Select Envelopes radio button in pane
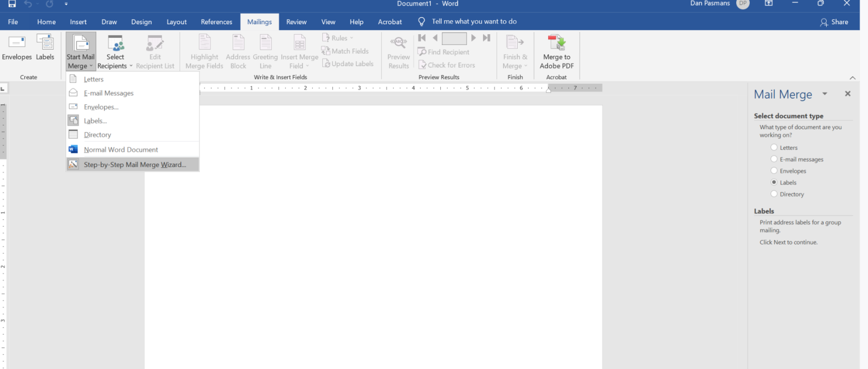Viewport: 868px width, 369px height. (774, 171)
